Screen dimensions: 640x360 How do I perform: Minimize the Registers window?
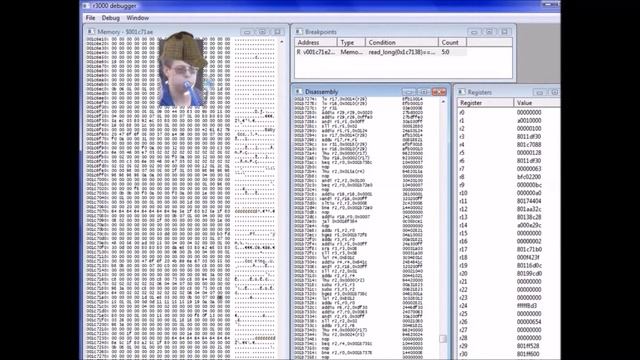tap(539, 92)
